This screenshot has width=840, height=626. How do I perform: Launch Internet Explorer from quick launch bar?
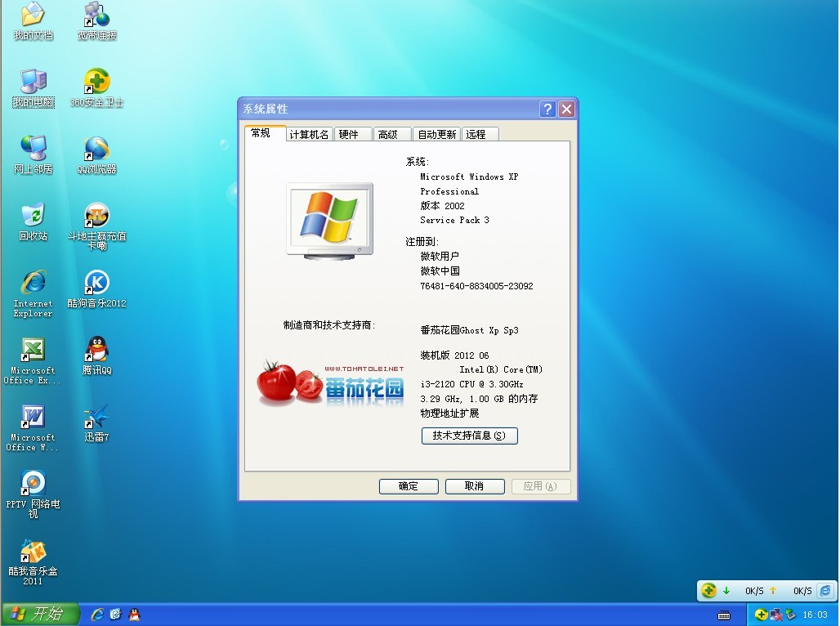click(97, 614)
